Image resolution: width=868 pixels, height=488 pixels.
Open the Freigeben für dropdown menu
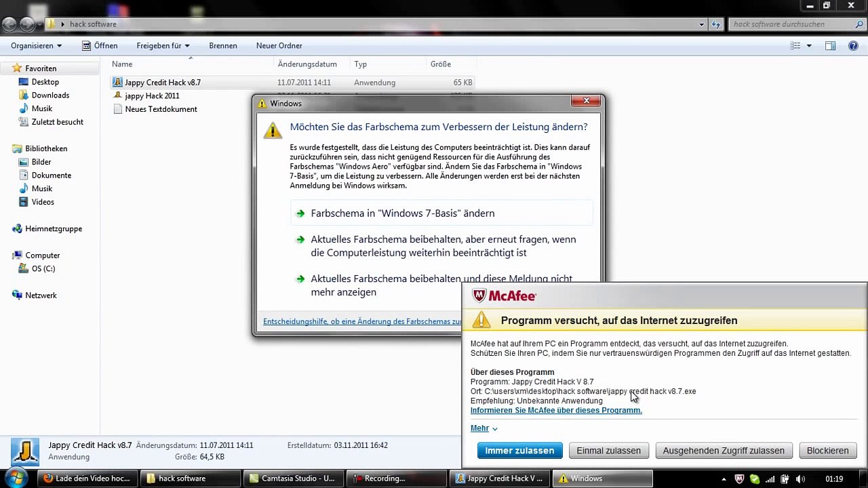163,46
